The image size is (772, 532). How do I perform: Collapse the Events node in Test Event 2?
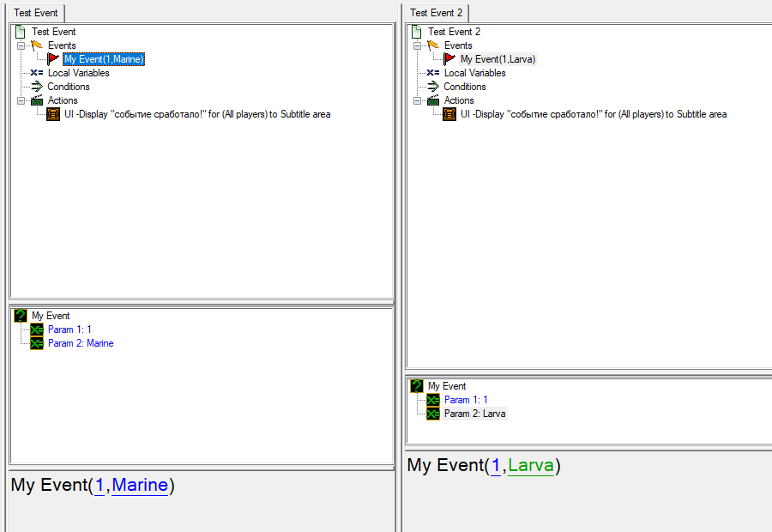point(417,45)
